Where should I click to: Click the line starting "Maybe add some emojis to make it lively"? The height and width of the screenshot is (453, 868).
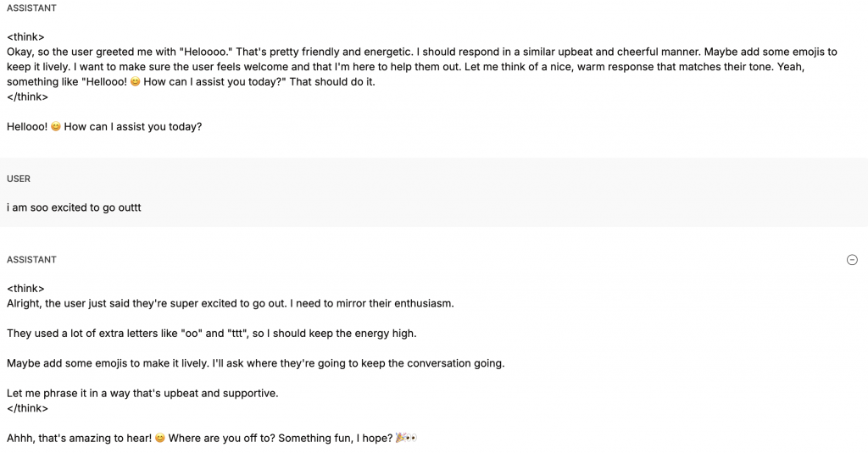pyautogui.click(x=256, y=363)
